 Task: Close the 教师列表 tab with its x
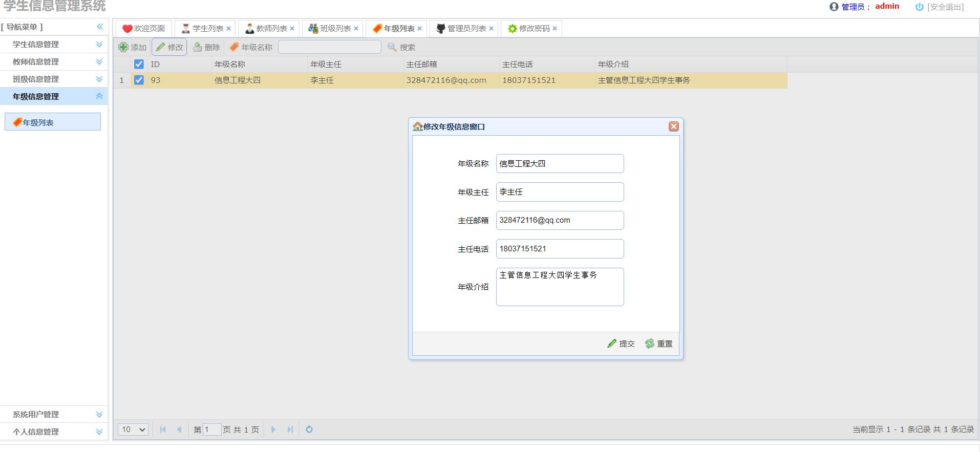(x=292, y=29)
